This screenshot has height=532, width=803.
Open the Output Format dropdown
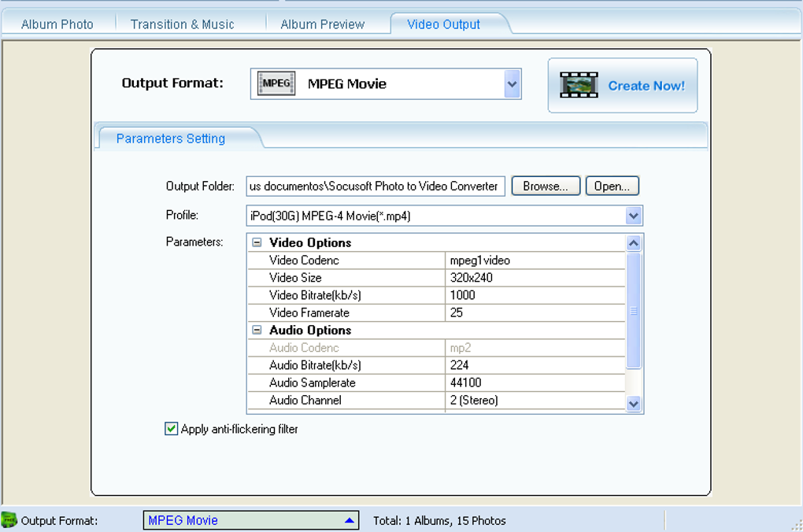click(x=512, y=83)
